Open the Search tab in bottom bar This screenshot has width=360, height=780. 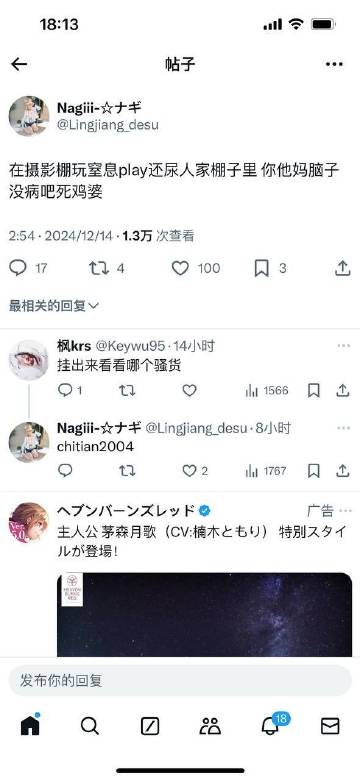point(90,726)
